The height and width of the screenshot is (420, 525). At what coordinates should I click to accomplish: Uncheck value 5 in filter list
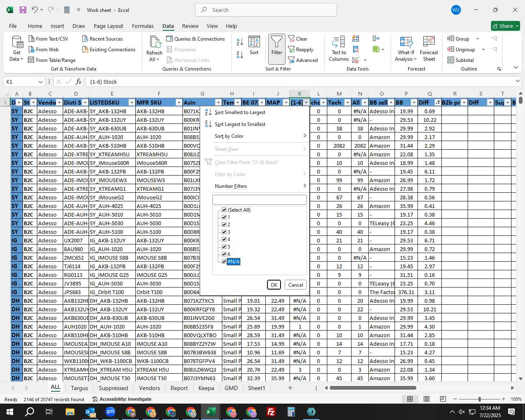224,247
